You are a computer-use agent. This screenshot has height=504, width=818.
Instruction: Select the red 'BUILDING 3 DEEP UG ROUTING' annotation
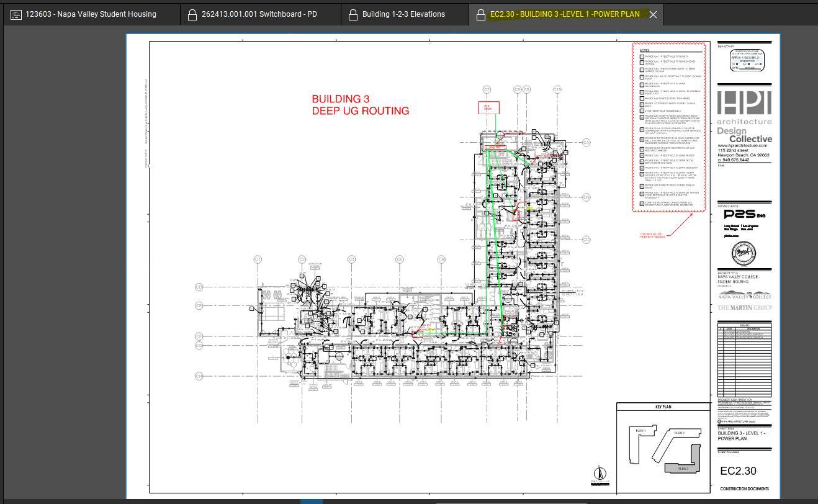tap(361, 105)
